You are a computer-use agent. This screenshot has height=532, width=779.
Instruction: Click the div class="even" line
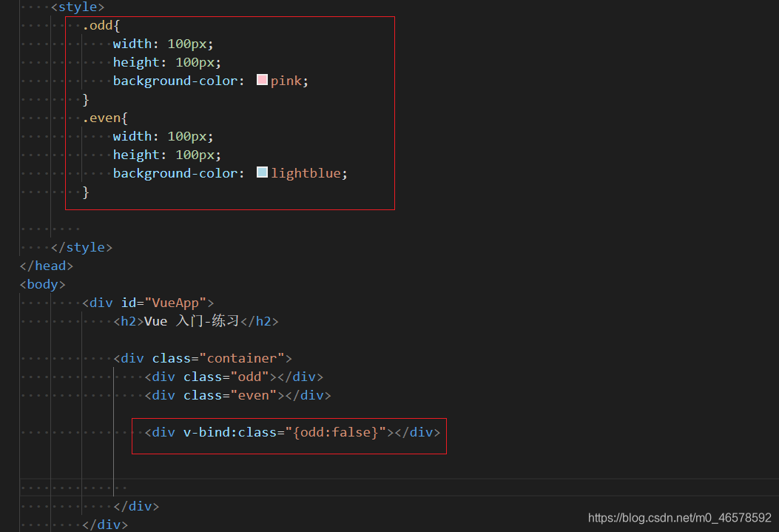[238, 395]
